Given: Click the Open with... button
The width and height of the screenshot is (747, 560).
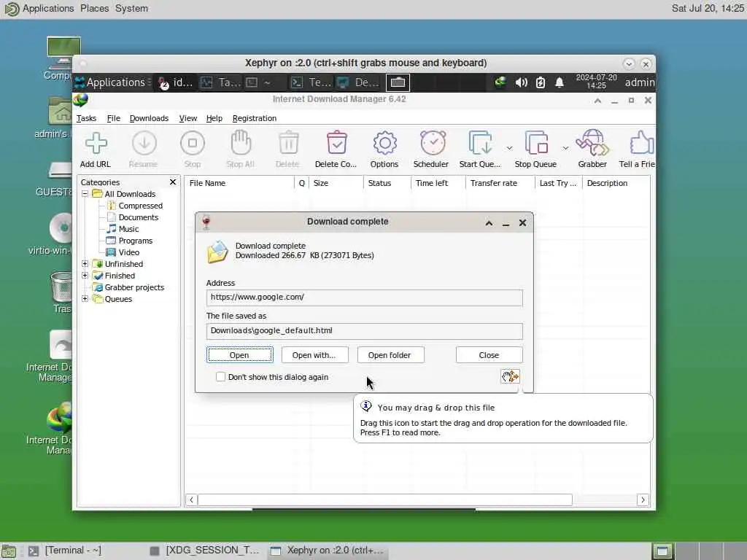Looking at the screenshot, I should (314, 355).
